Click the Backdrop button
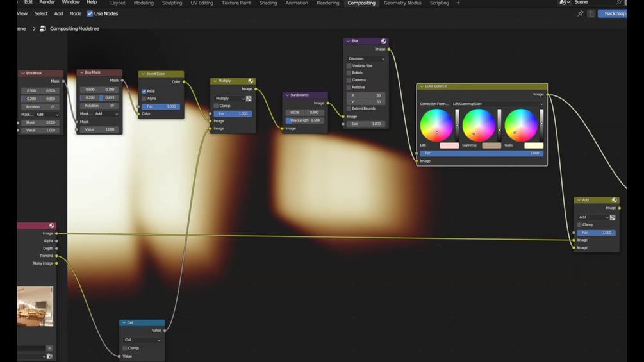644x362 pixels. [x=613, y=13]
